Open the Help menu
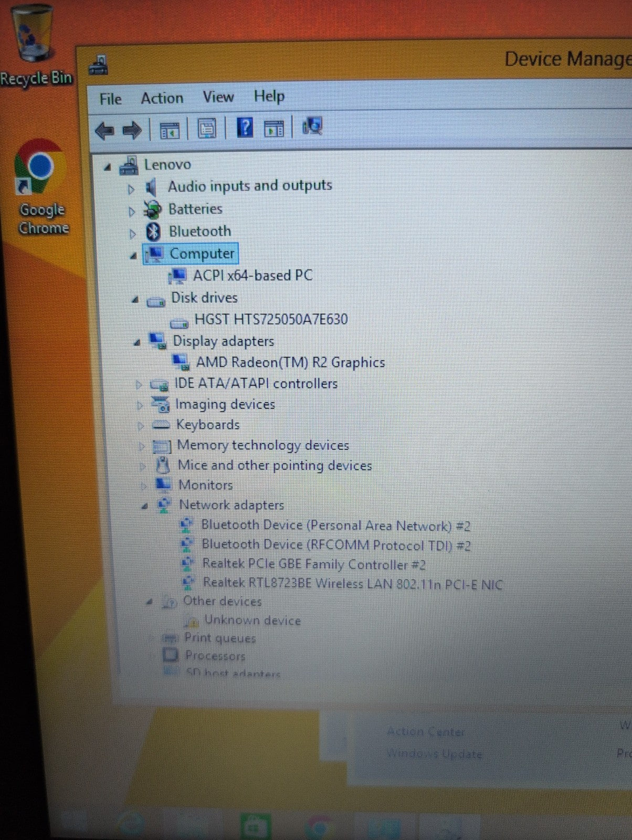The image size is (632, 840). click(269, 96)
